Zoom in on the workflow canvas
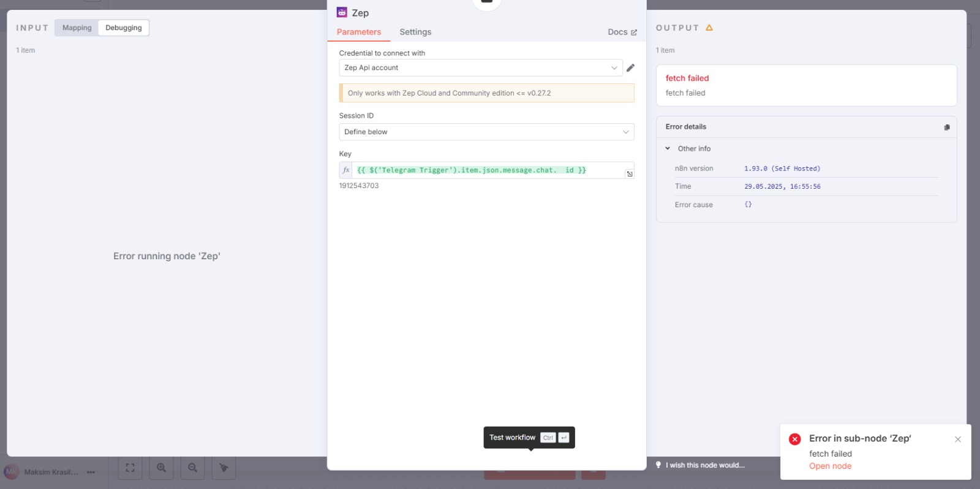 click(x=161, y=468)
